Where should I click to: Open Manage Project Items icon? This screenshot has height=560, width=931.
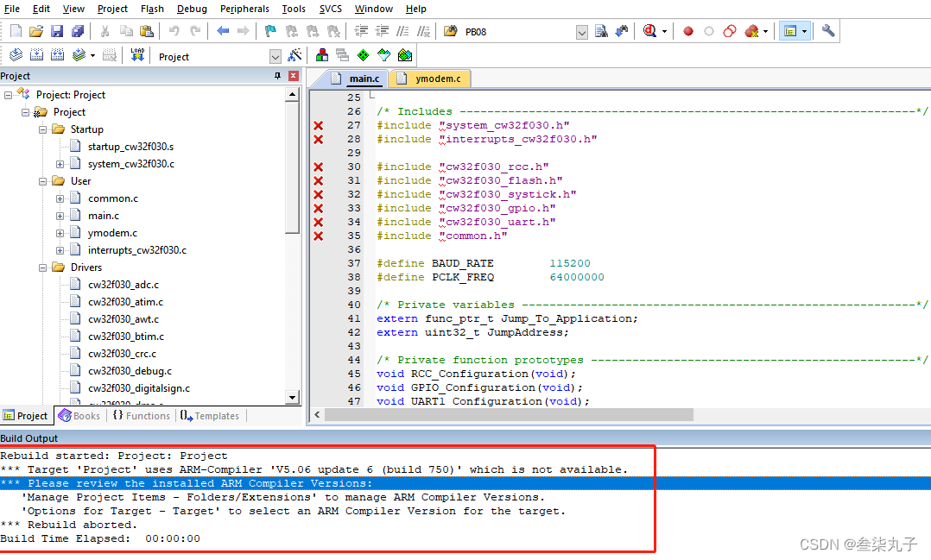point(322,54)
